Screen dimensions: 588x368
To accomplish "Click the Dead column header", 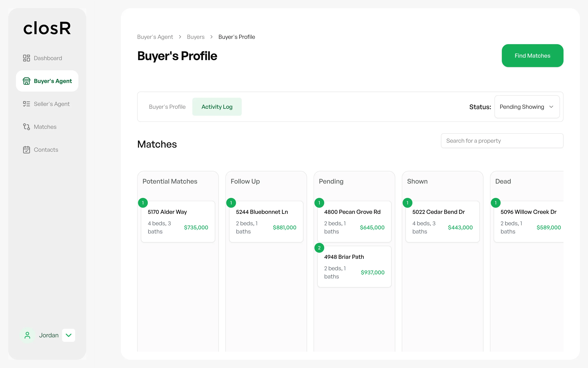I will tap(503, 182).
